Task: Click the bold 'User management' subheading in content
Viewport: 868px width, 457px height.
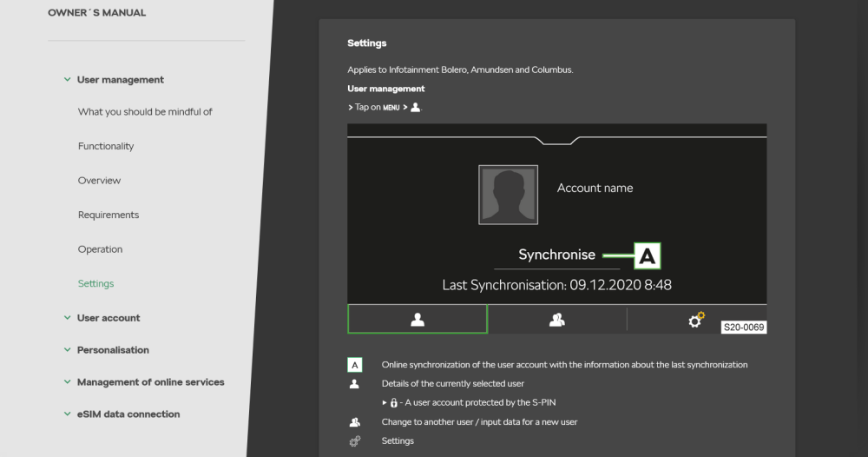Action: (386, 89)
